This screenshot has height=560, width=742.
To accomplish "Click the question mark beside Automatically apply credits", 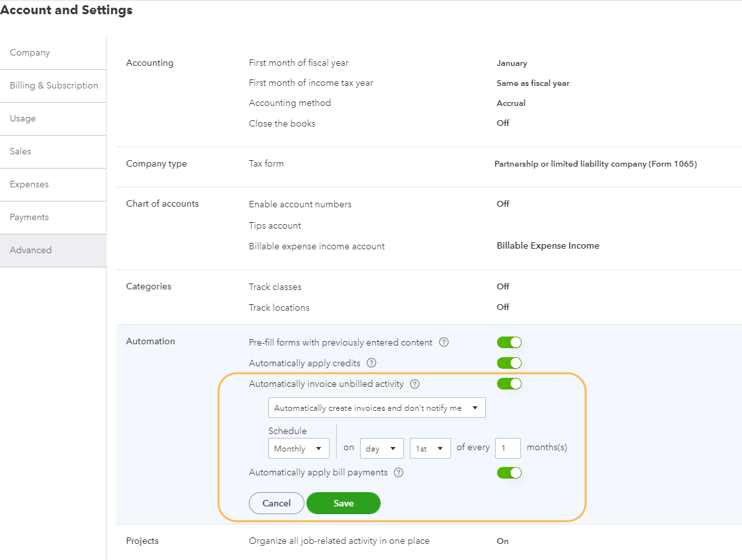I will click(371, 363).
